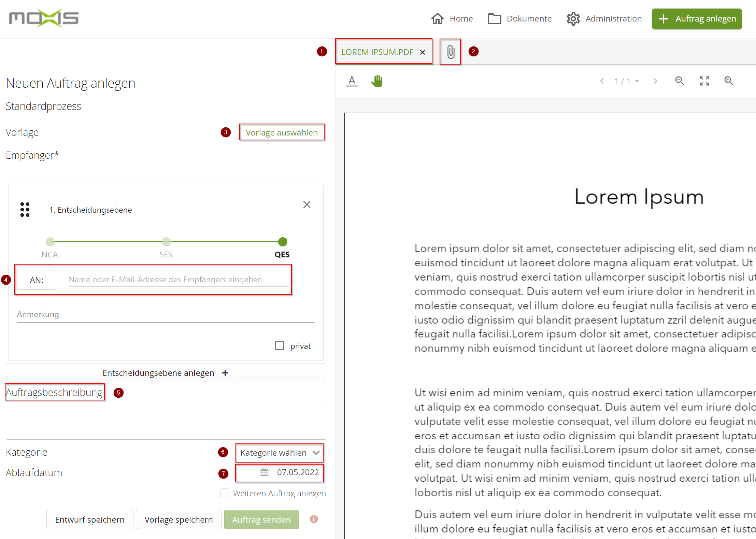
Task: Click the recipient name or email field
Action: pos(178,280)
